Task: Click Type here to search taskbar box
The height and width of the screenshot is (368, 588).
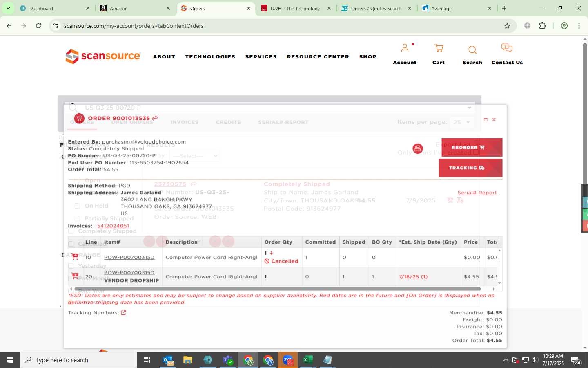Action: [78, 360]
